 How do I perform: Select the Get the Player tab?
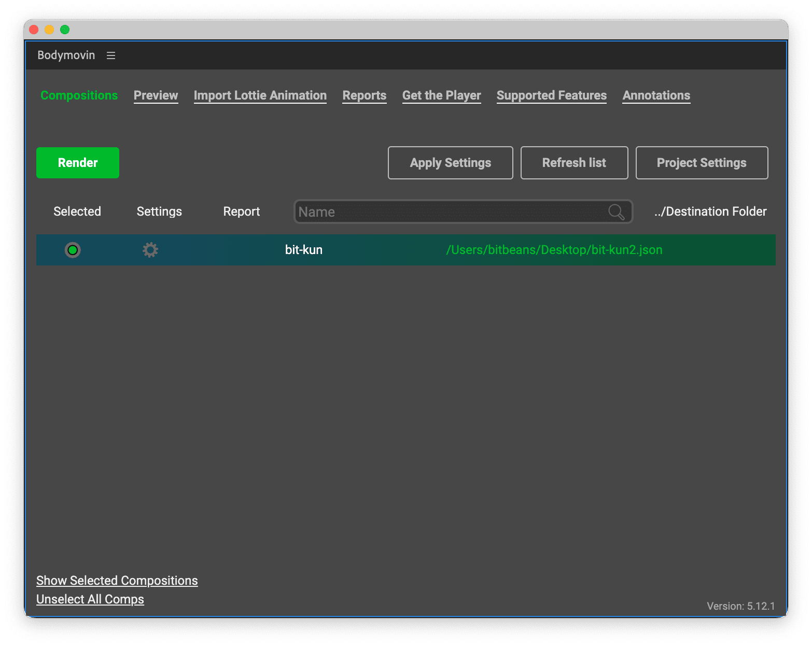point(441,95)
